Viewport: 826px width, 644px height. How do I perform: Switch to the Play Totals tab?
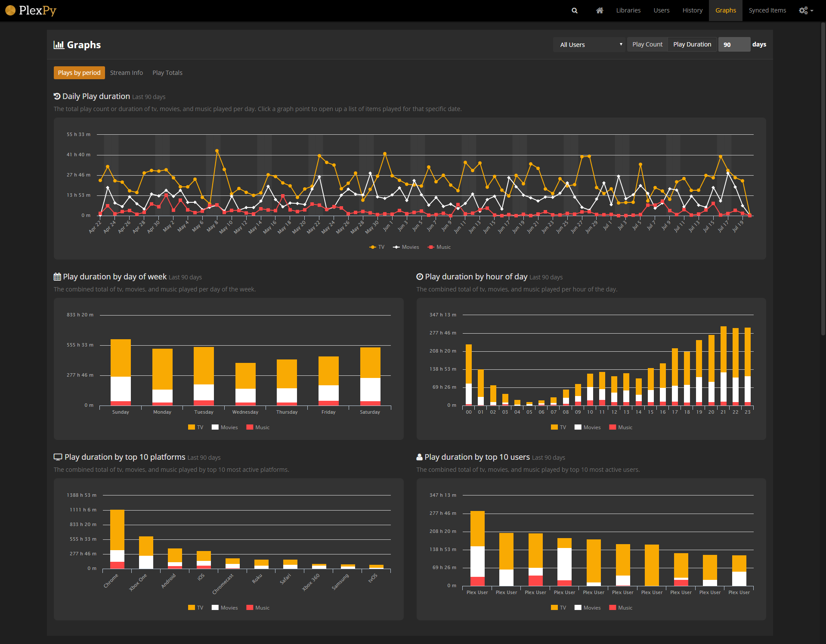point(167,73)
